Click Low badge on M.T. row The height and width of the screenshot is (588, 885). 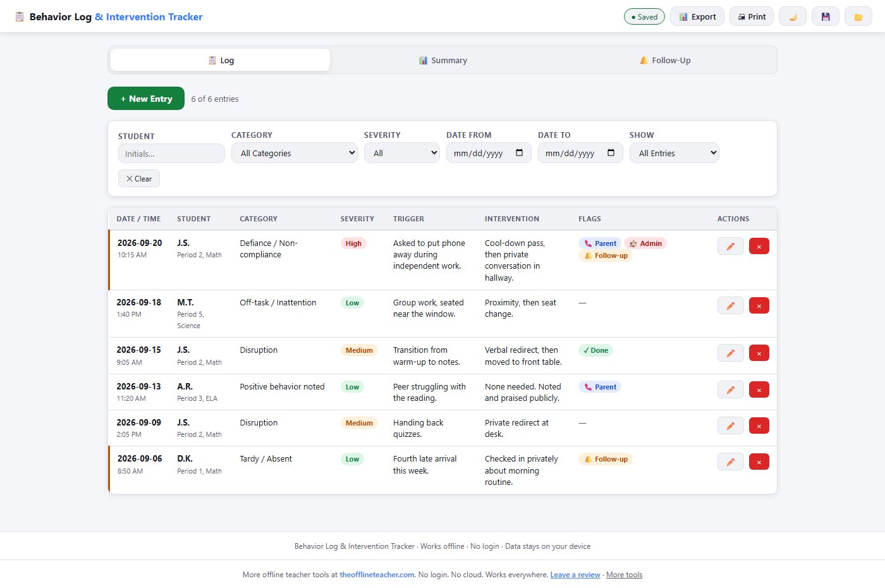point(352,303)
